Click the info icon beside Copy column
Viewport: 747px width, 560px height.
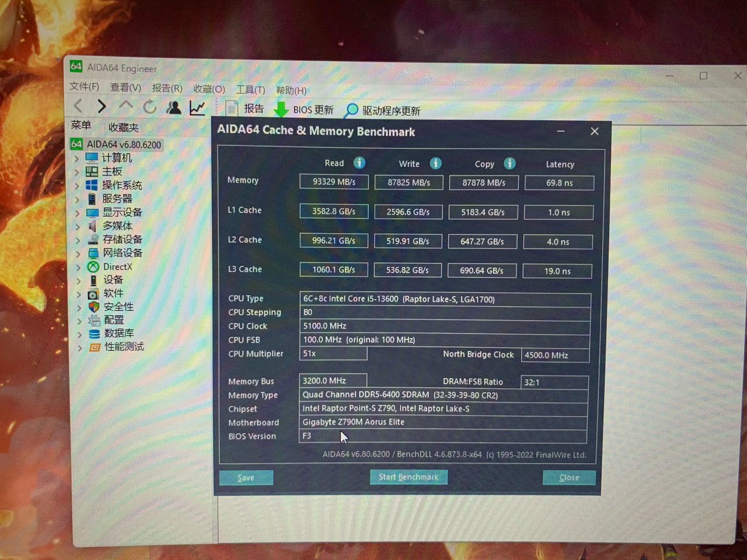point(509,164)
